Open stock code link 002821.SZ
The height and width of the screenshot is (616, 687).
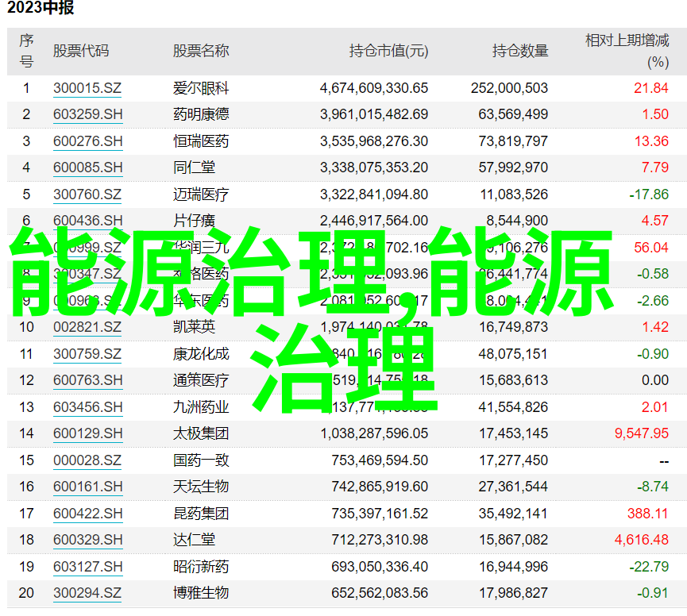(87, 327)
